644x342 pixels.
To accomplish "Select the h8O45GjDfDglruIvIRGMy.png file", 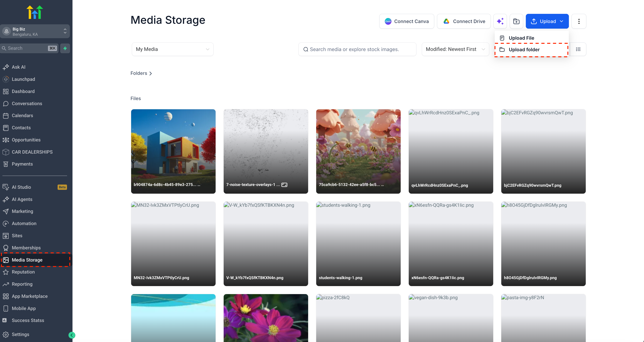I will (x=543, y=244).
